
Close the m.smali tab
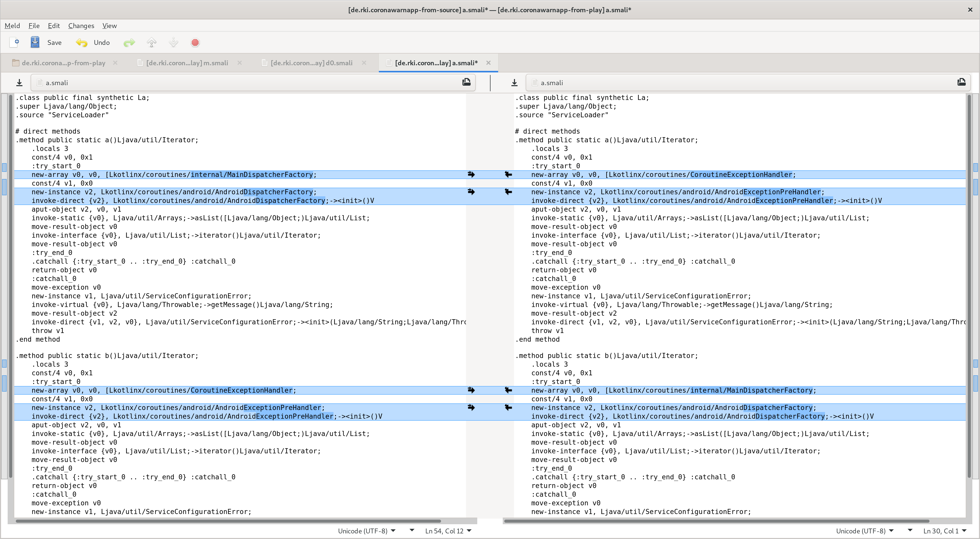point(240,63)
